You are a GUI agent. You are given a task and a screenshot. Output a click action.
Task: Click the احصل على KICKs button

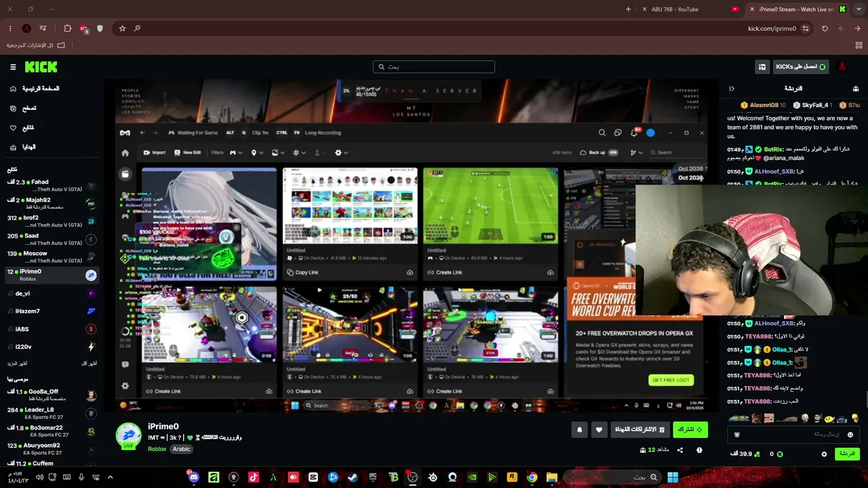pos(802,66)
